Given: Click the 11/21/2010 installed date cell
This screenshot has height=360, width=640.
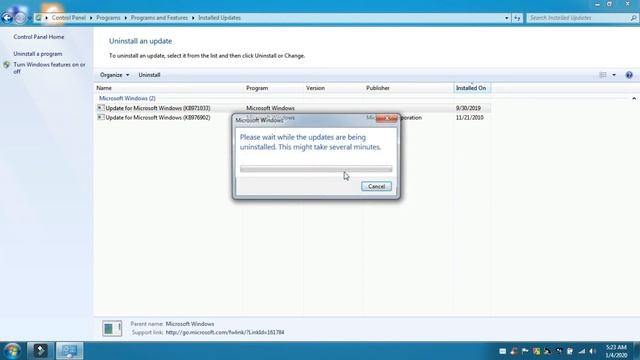Looking at the screenshot, I should [x=470, y=118].
